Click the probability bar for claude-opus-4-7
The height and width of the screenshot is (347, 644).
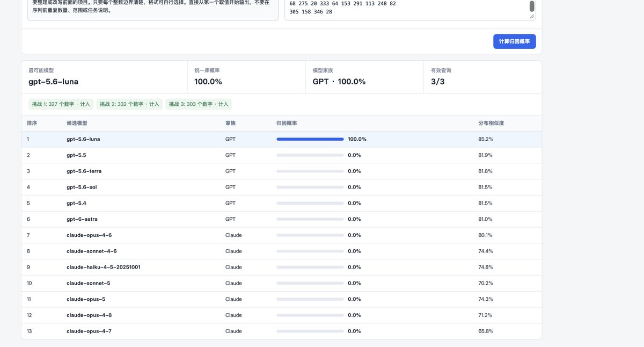point(310,331)
